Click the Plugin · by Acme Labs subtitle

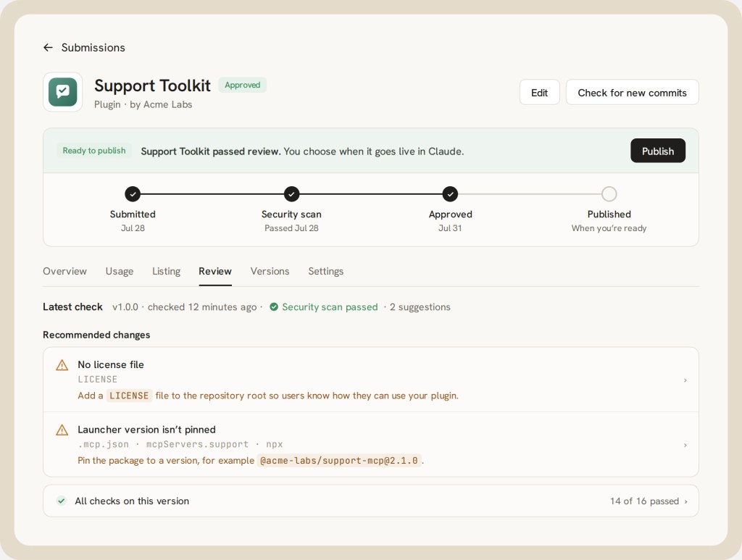143,104
